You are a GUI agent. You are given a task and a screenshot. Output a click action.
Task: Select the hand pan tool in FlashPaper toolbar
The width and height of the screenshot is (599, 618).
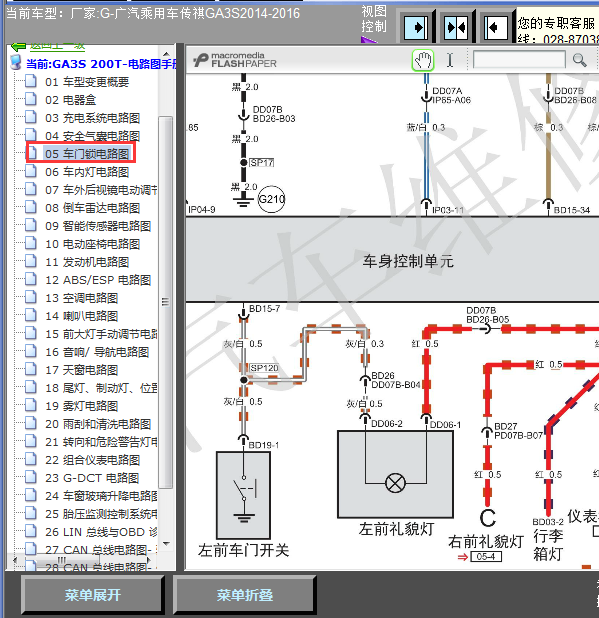[x=423, y=60]
